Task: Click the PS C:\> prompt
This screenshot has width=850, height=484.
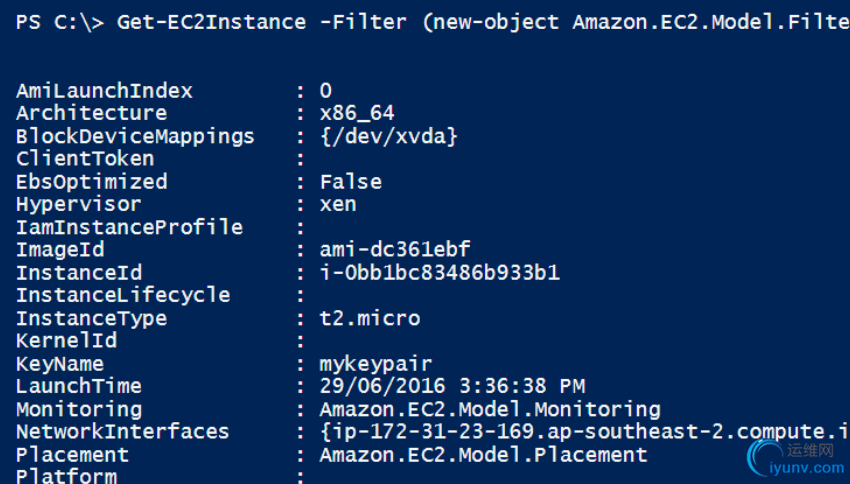Action: [60, 22]
